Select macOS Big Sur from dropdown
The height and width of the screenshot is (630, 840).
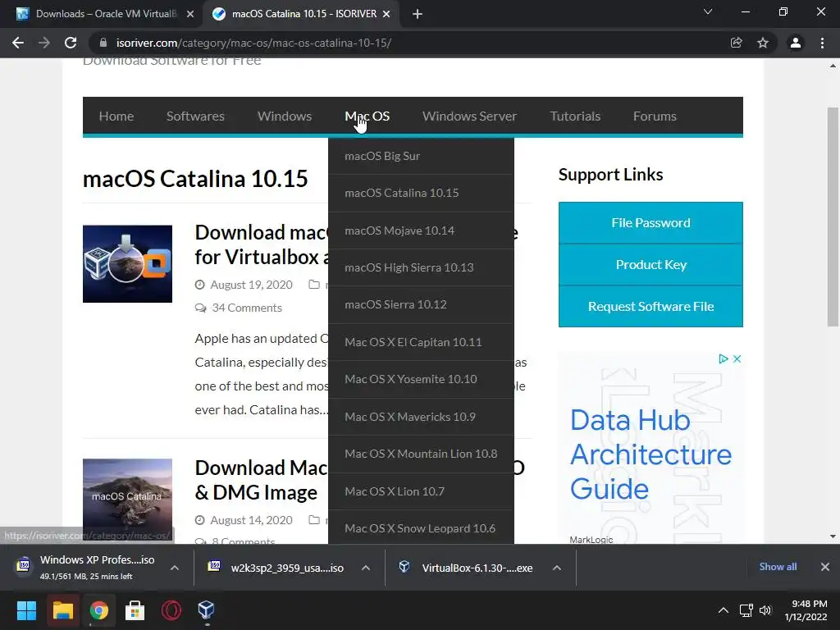tap(421, 156)
